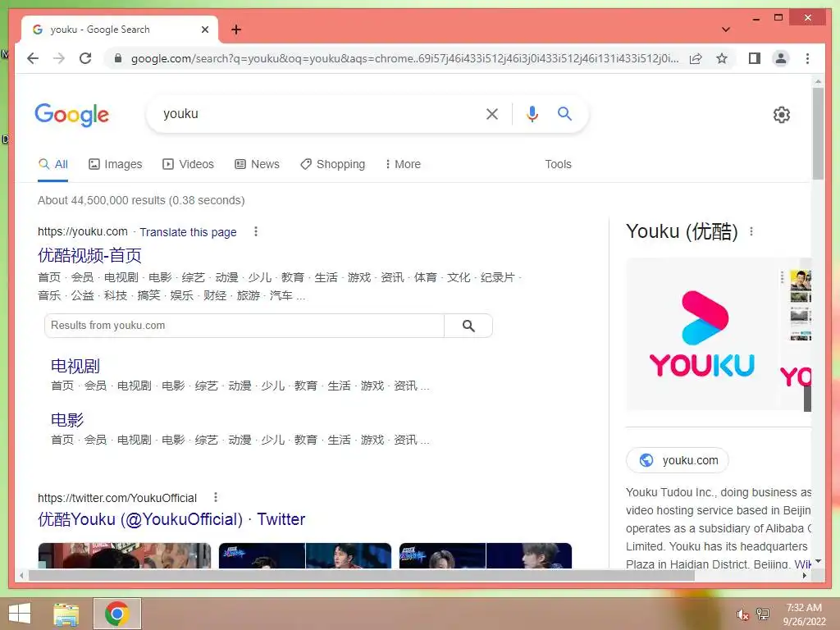Open the Chrome side panel icon
This screenshot has width=840, height=630.
pyautogui.click(x=755, y=58)
